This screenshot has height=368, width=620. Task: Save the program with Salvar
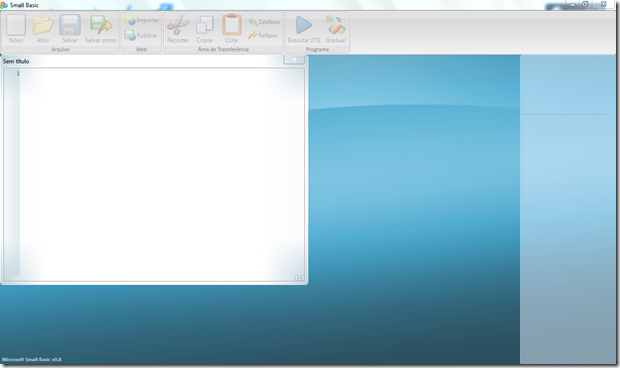70,29
